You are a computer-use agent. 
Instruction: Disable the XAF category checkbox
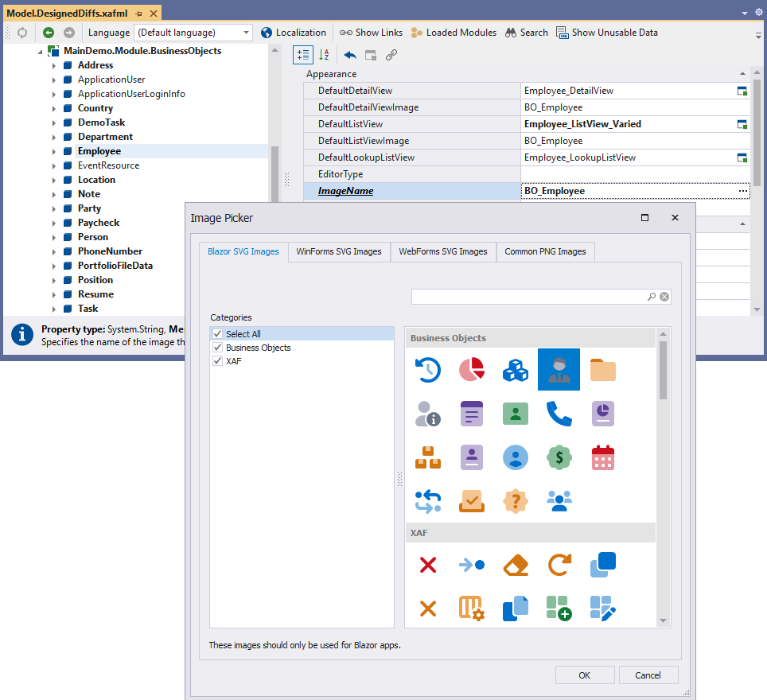pyautogui.click(x=217, y=360)
